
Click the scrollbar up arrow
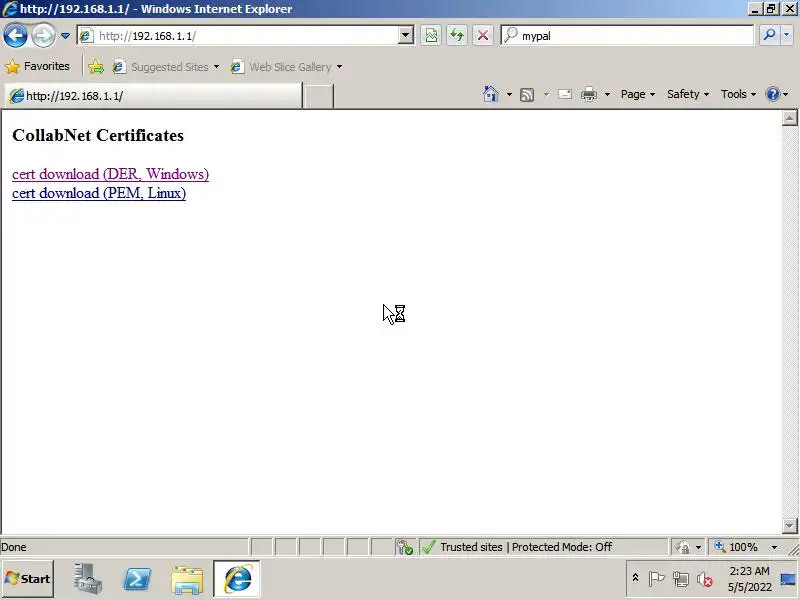(x=789, y=118)
